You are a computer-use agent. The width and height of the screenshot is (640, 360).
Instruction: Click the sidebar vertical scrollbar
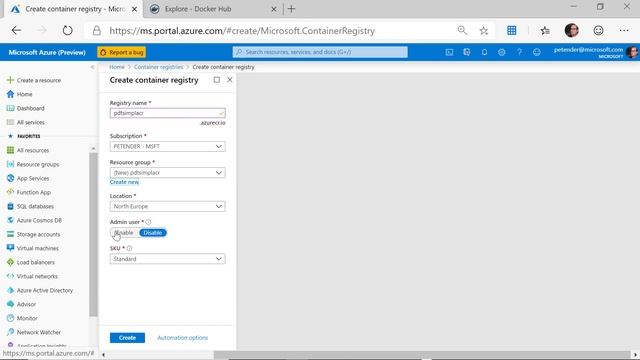pyautogui.click(x=93, y=235)
